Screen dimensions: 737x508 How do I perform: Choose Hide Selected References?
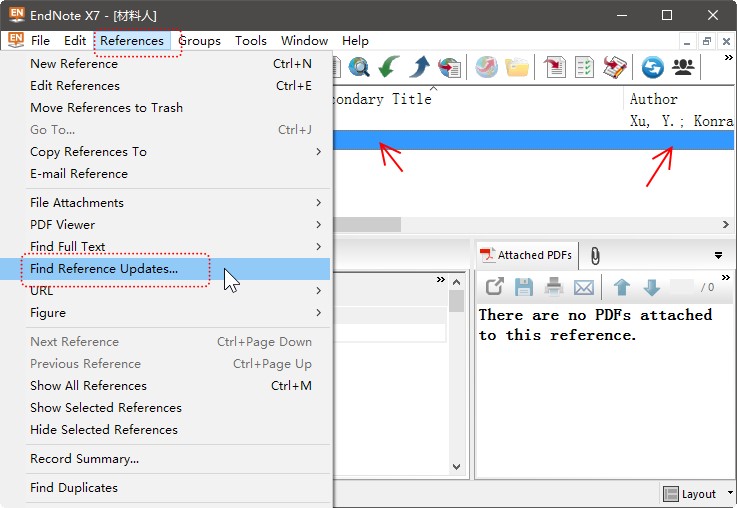point(166,430)
